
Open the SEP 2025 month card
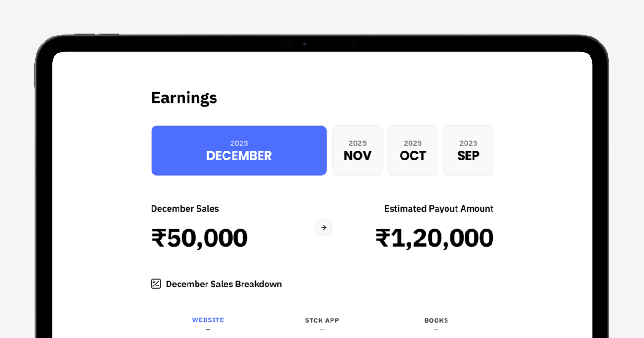tap(468, 151)
